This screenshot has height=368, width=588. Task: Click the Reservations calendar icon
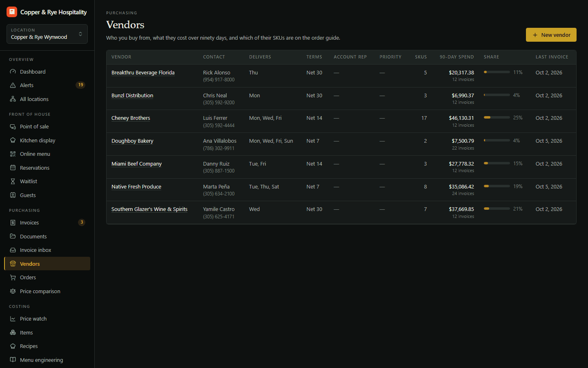[13, 168]
